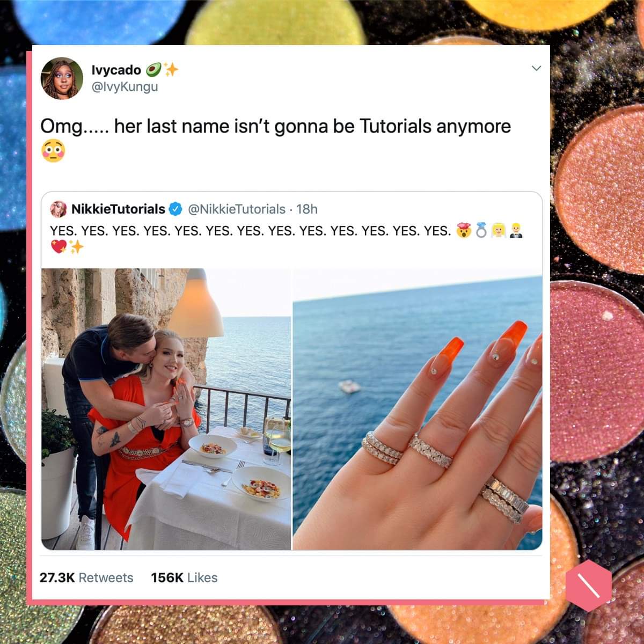Click the avocado emoji beside Ivycado
This screenshot has width=644, height=644.
click(x=154, y=69)
